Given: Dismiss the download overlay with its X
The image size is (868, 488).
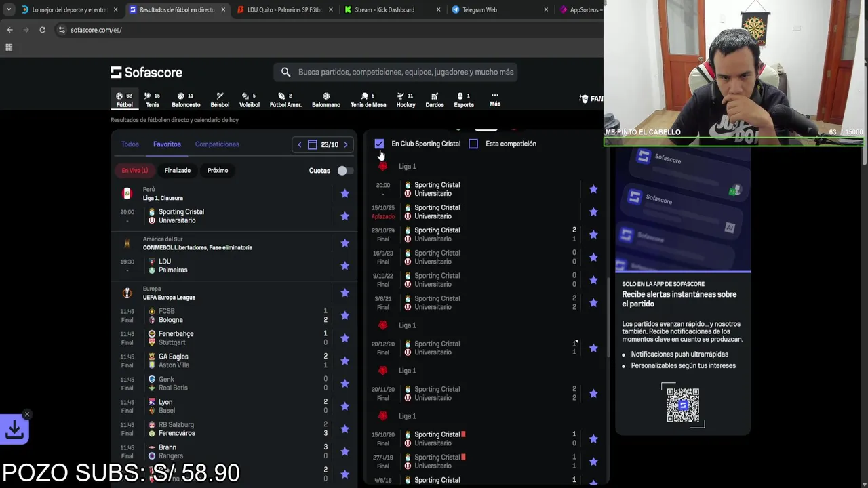Looking at the screenshot, I should click(x=27, y=414).
